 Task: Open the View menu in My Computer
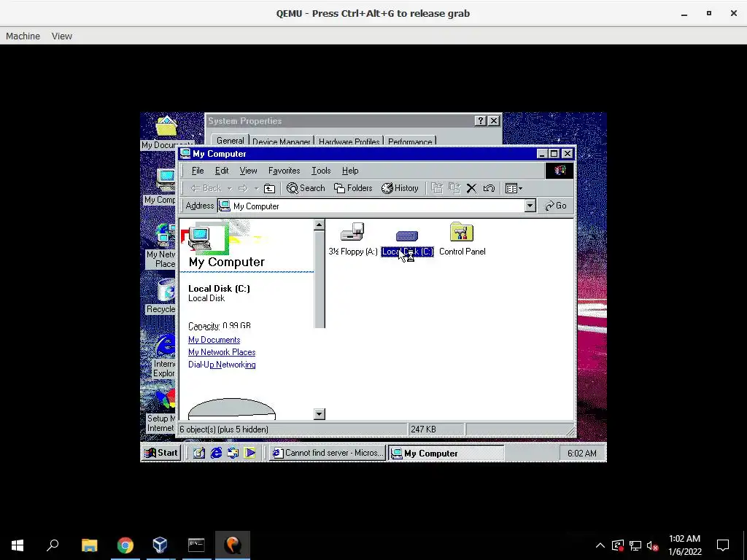coord(248,171)
